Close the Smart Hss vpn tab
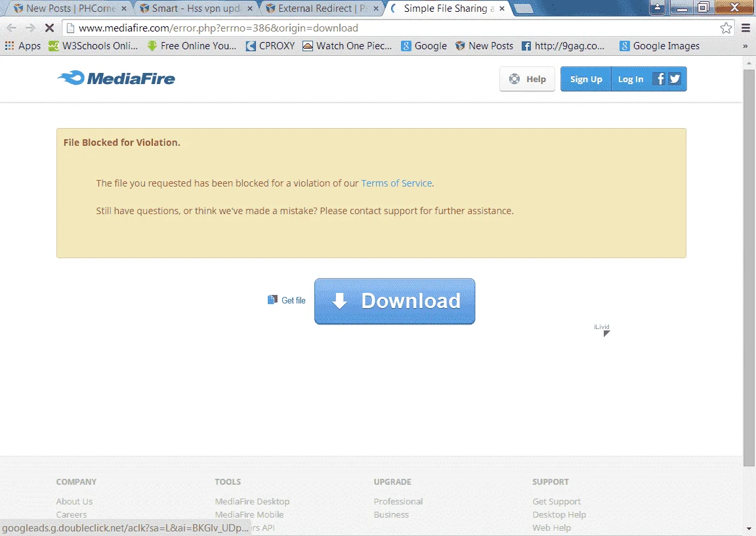 coord(250,9)
